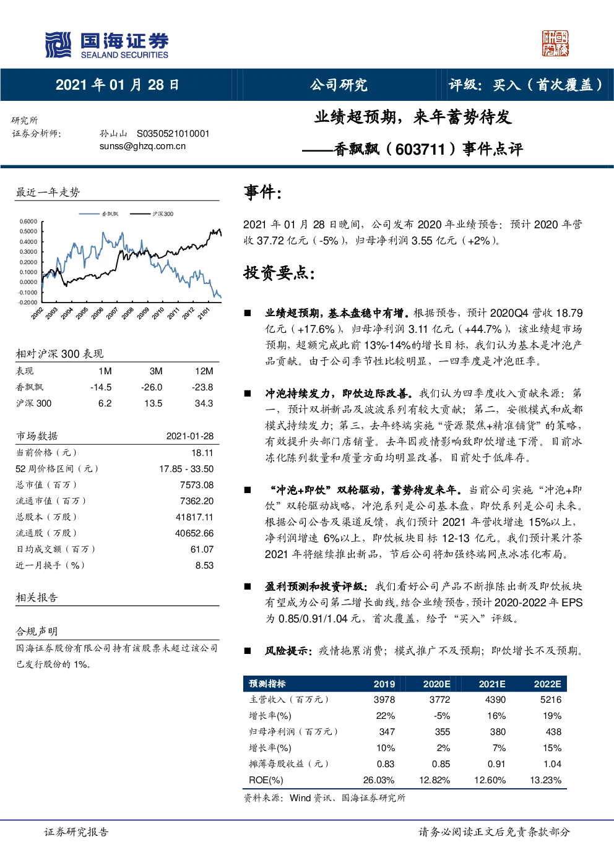The height and width of the screenshot is (868, 614).
Task: Click the total market cap 7573.08
Action: [x=197, y=485]
